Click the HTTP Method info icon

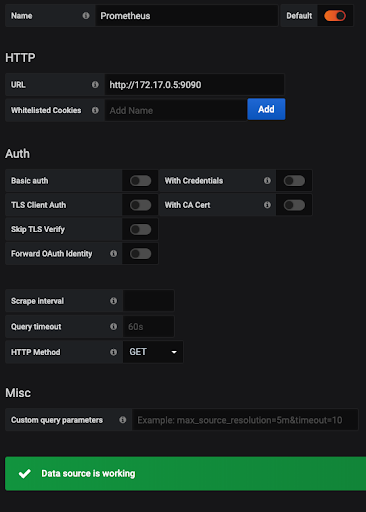point(114,352)
